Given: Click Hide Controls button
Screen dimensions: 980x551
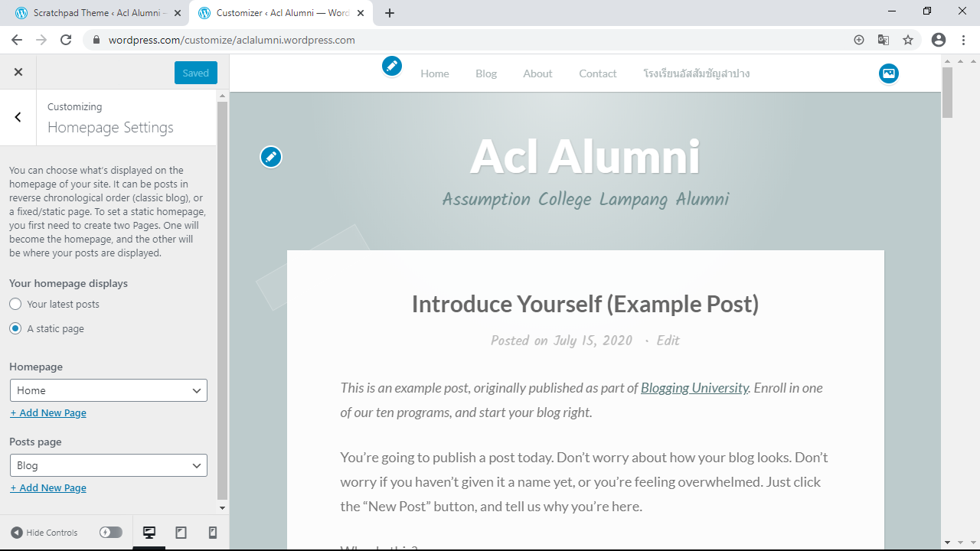Looking at the screenshot, I should (44, 533).
